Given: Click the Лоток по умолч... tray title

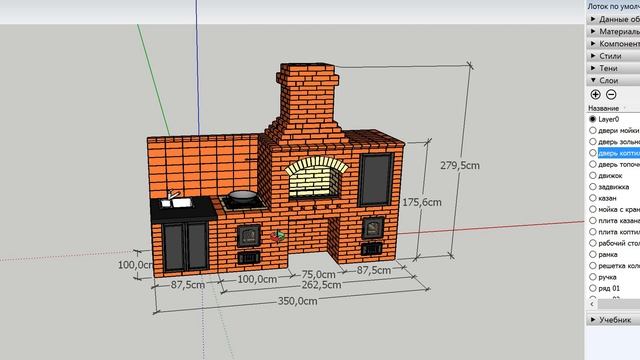Looking at the screenshot, I should point(613,7).
